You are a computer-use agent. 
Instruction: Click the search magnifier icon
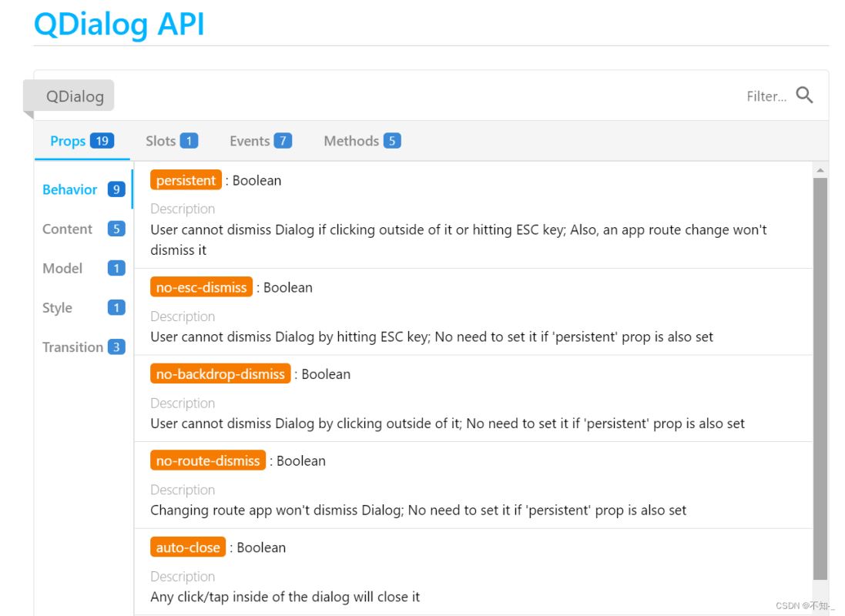click(x=804, y=95)
